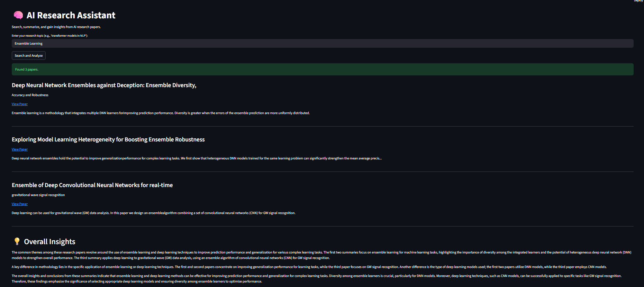Click the gravitational wave signal recognition subtitle
Screen dimensions: 644x287
point(38,195)
